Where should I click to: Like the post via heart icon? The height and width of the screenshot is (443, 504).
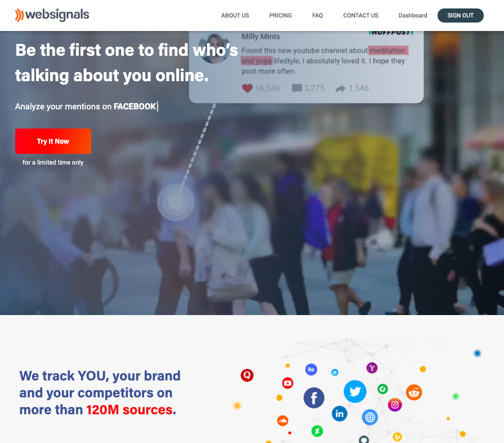click(x=247, y=88)
